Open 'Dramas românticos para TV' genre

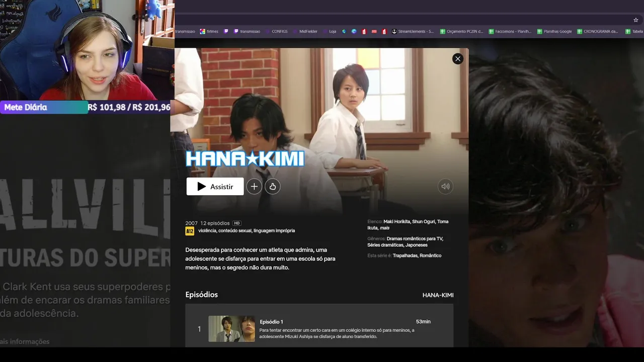[x=415, y=238]
